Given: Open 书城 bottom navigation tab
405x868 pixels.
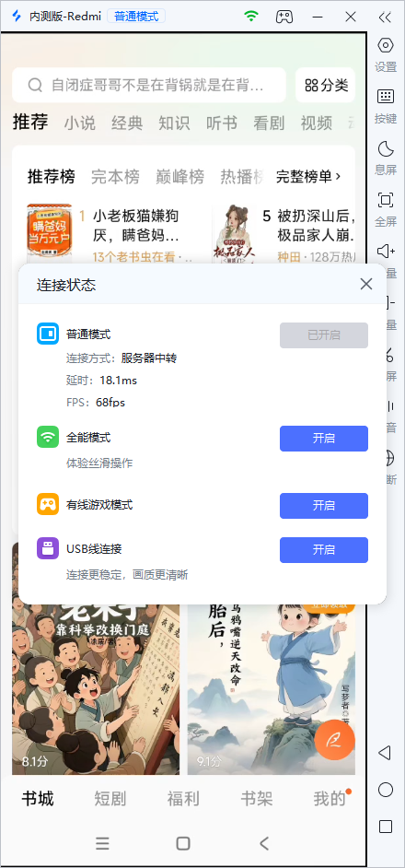Looking at the screenshot, I should 38,799.
